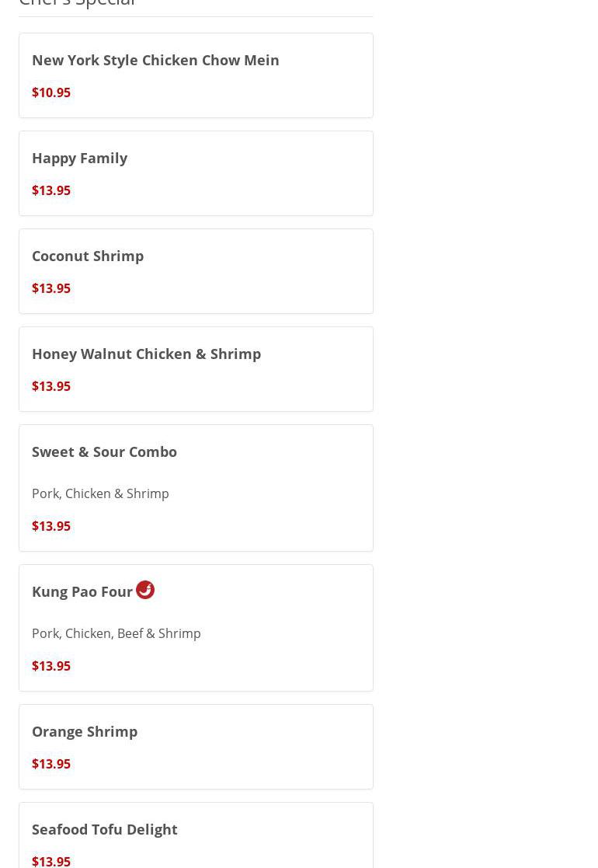Click the "Pork, Chicken & Shrimp" description
The height and width of the screenshot is (868, 598).
click(x=100, y=493)
